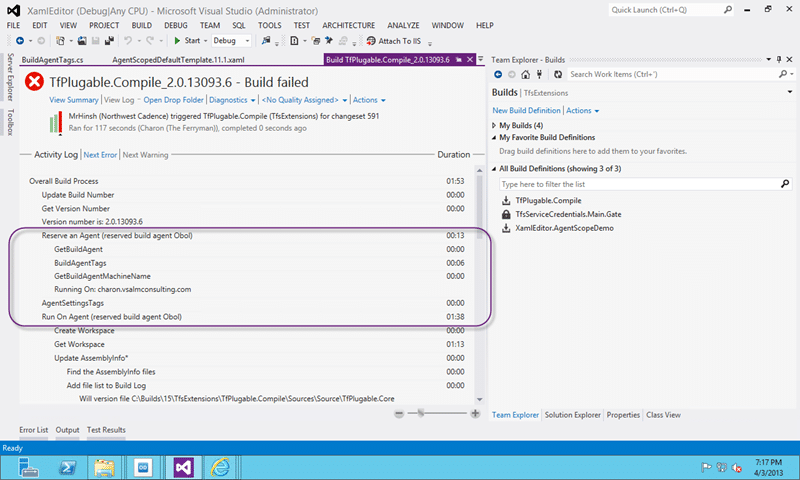
Task: Open the Server Explorer side tab
Action: pos(10,77)
